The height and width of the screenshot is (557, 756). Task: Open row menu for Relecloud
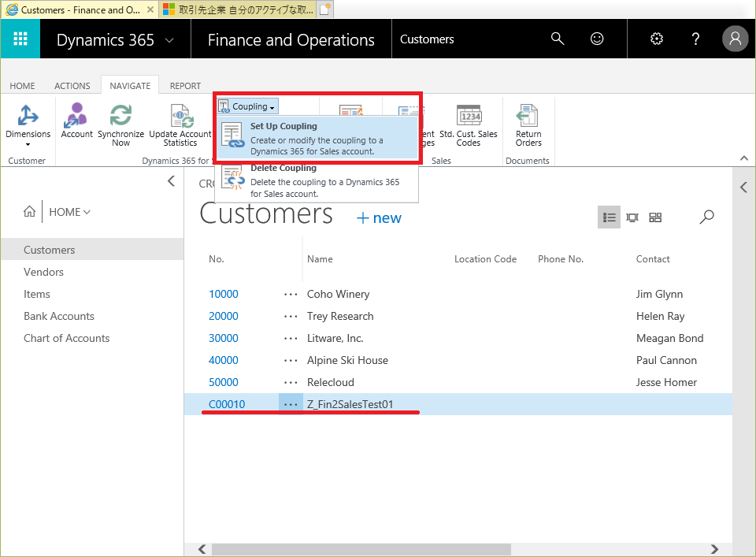click(291, 382)
